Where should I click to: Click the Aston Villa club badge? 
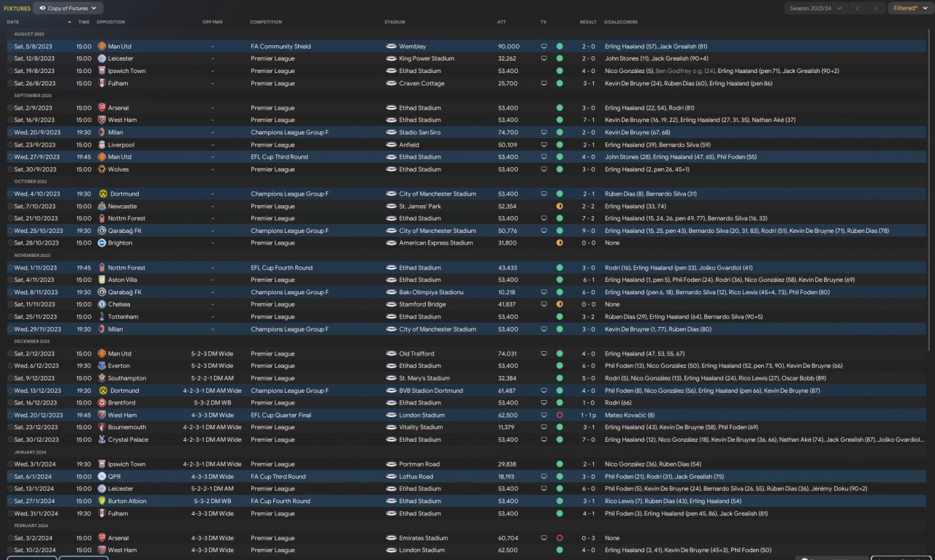coord(102,280)
